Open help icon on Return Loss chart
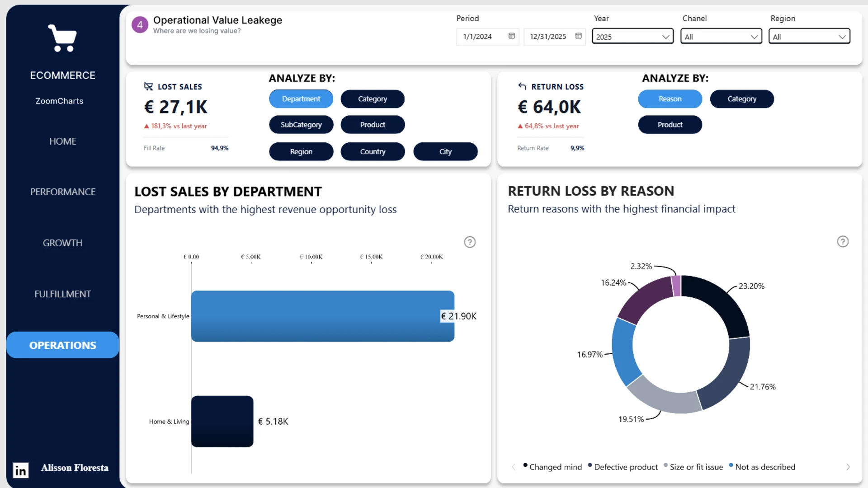This screenshot has width=868, height=488. [843, 242]
